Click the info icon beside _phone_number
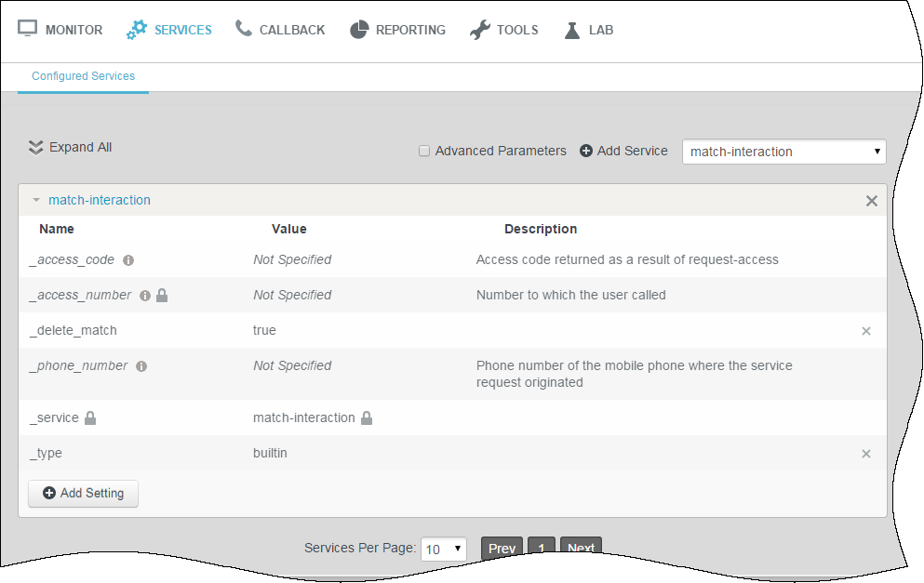The width and height of the screenshot is (924, 583). click(141, 366)
